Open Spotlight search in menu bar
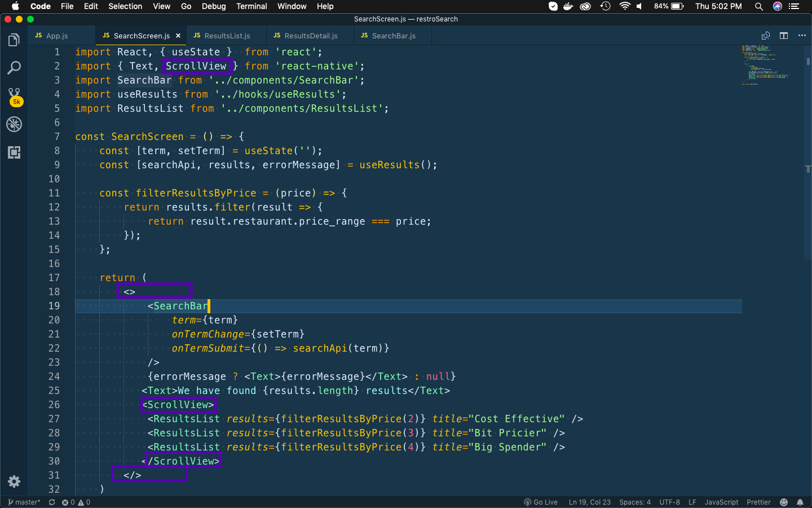This screenshot has height=508, width=812. pos(759,6)
